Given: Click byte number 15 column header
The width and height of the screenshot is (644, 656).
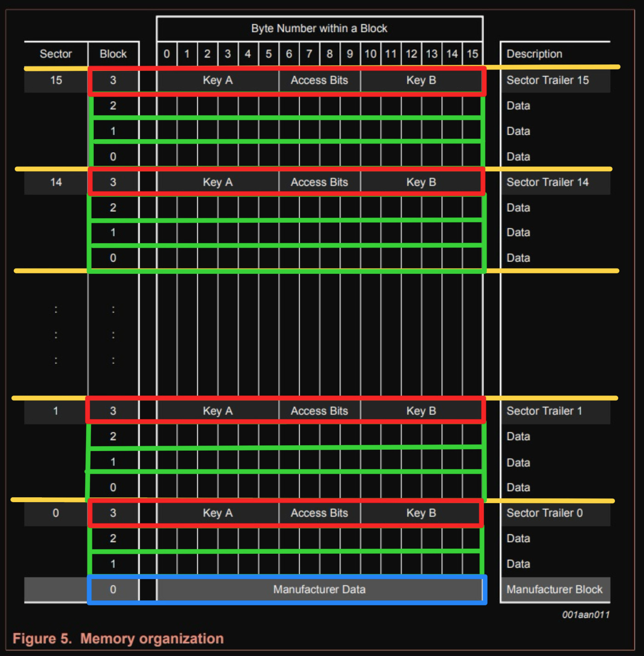Looking at the screenshot, I should (x=472, y=54).
